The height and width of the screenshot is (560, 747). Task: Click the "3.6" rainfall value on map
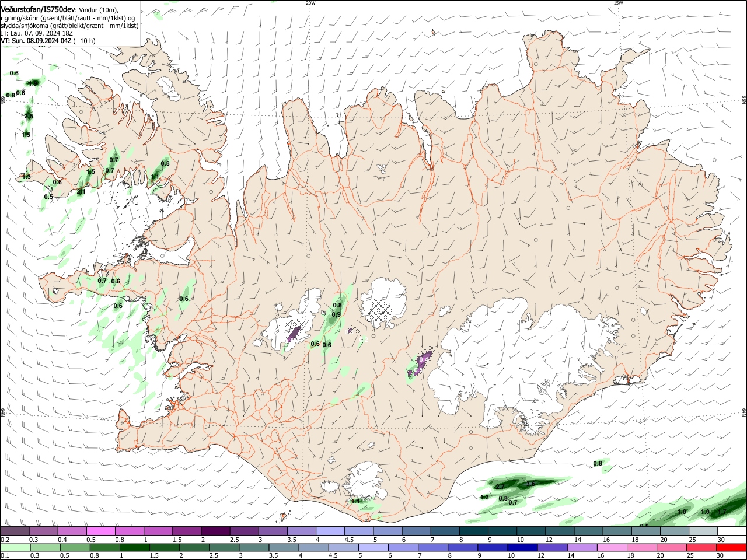pos(530,484)
